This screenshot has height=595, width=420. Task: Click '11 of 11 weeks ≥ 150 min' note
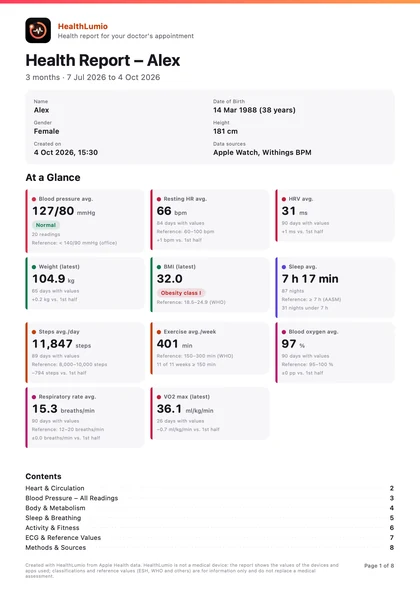(186, 364)
